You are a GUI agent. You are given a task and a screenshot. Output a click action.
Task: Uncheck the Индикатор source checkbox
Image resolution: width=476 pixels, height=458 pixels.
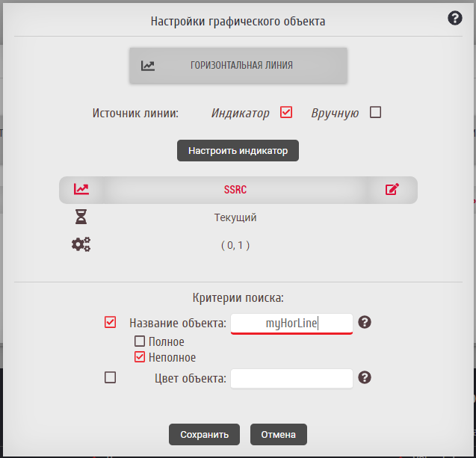click(285, 113)
